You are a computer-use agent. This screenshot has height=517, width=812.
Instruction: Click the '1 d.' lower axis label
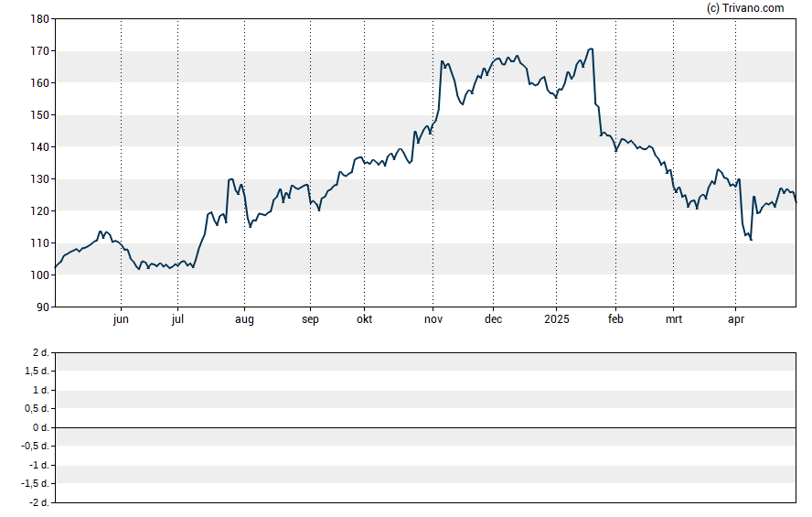(41, 390)
